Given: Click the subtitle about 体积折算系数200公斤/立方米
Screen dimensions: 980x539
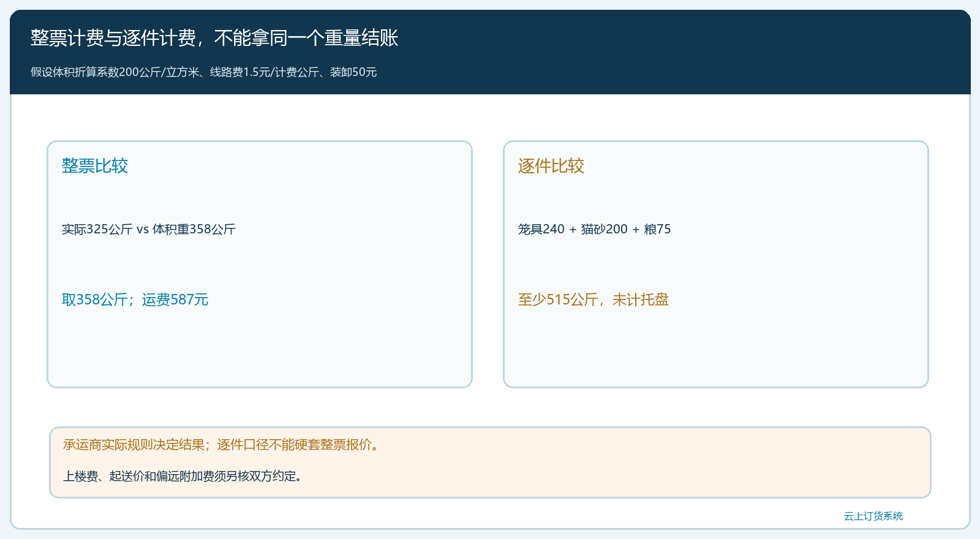Looking at the screenshot, I should [204, 72].
